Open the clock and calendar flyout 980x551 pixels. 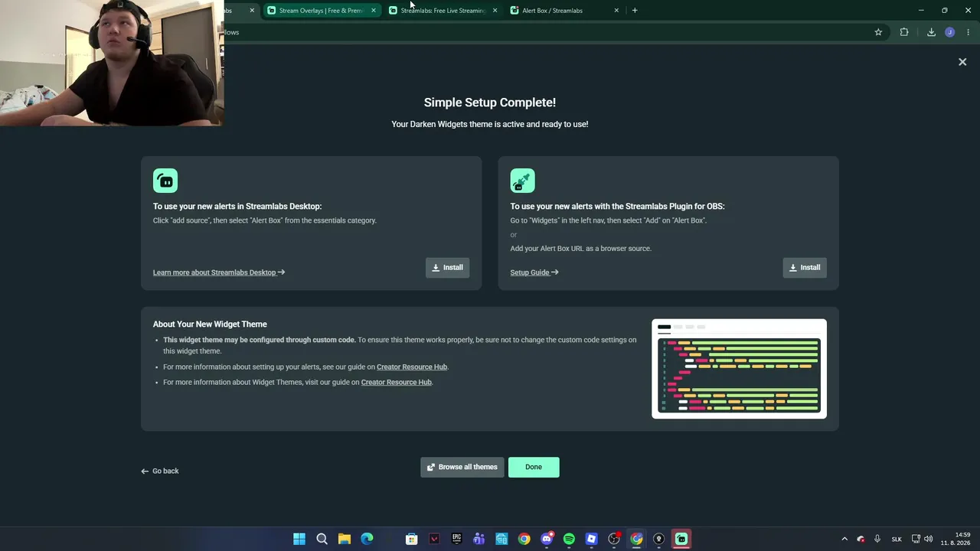point(955,539)
